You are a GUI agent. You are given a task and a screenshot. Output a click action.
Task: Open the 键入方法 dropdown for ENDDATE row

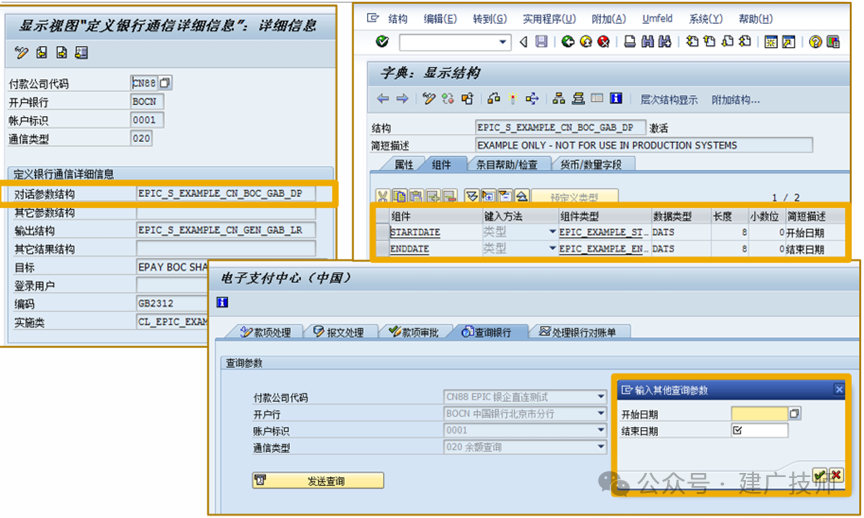(x=552, y=249)
